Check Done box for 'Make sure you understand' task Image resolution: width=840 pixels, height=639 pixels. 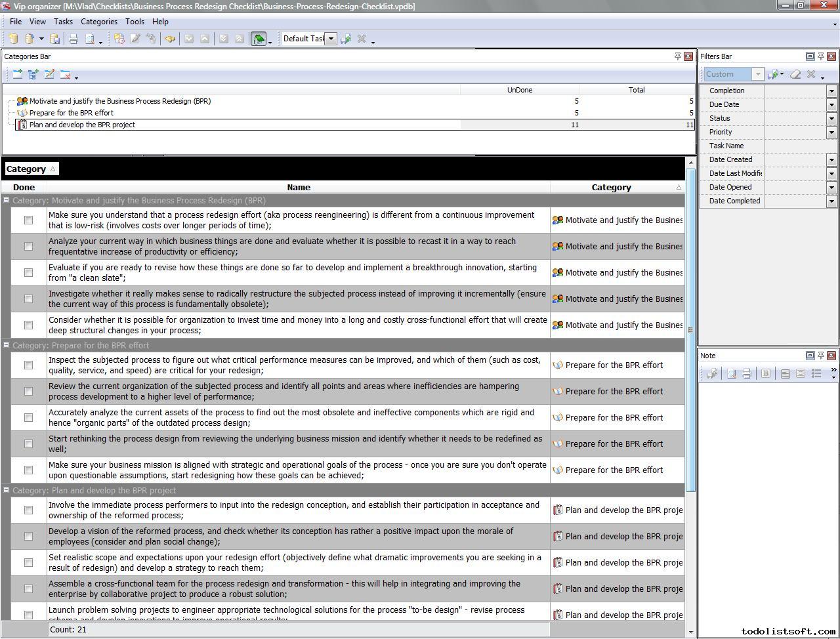tap(28, 220)
